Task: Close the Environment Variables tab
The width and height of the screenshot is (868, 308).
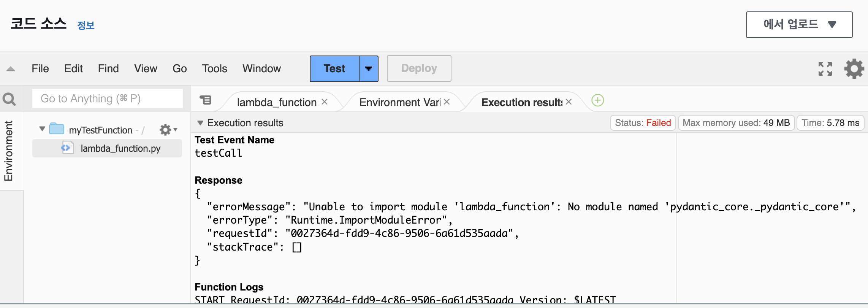Action: point(447,102)
